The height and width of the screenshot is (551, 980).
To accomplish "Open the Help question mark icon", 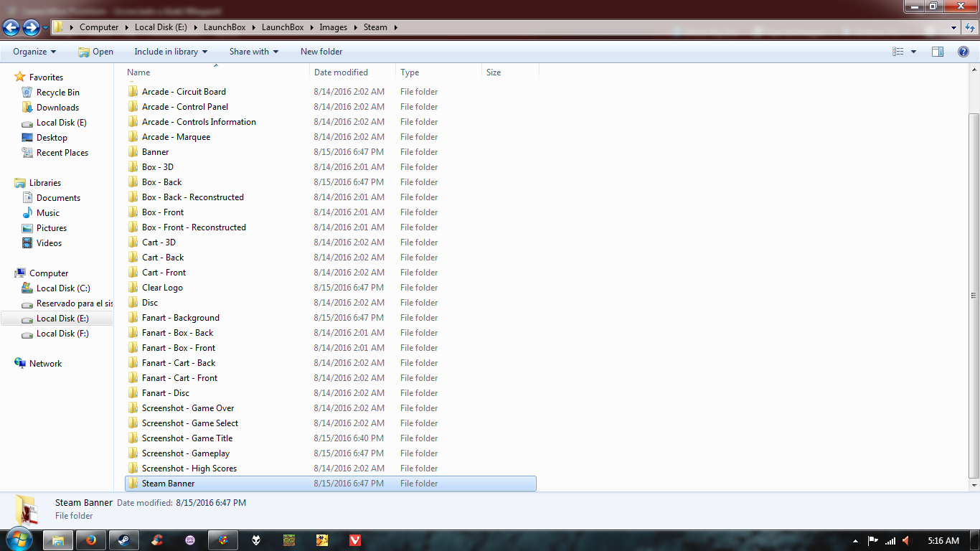I will (963, 52).
